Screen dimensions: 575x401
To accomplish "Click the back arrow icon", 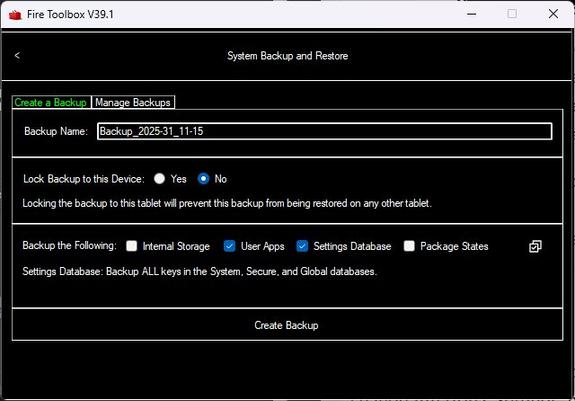I will [x=17, y=56].
